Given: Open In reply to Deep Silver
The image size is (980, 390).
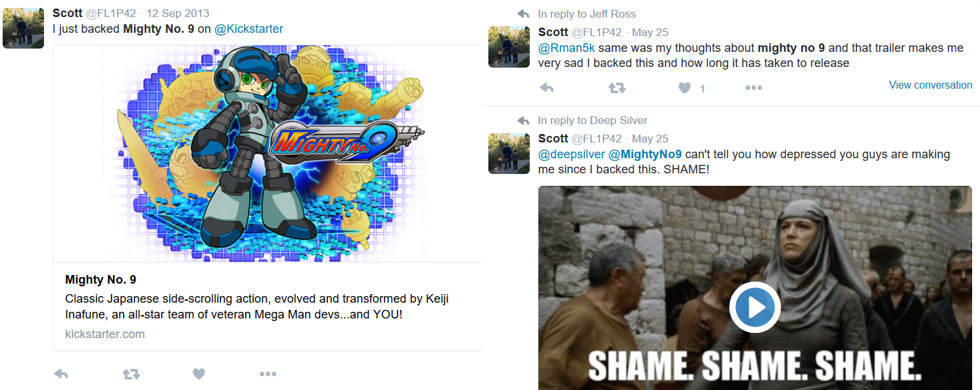Looking at the screenshot, I should 592,120.
